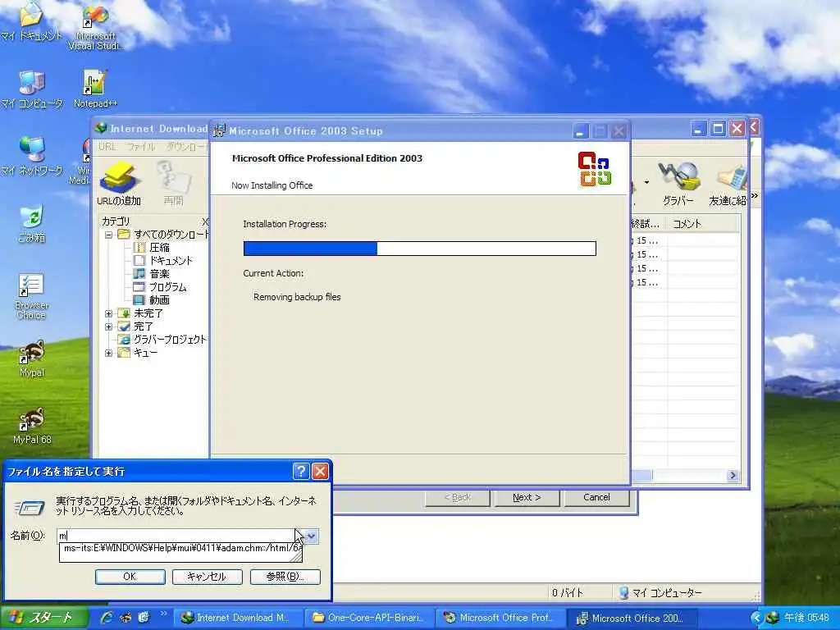
Task: Select Grabber Projects in category tree
Action: pos(162,340)
